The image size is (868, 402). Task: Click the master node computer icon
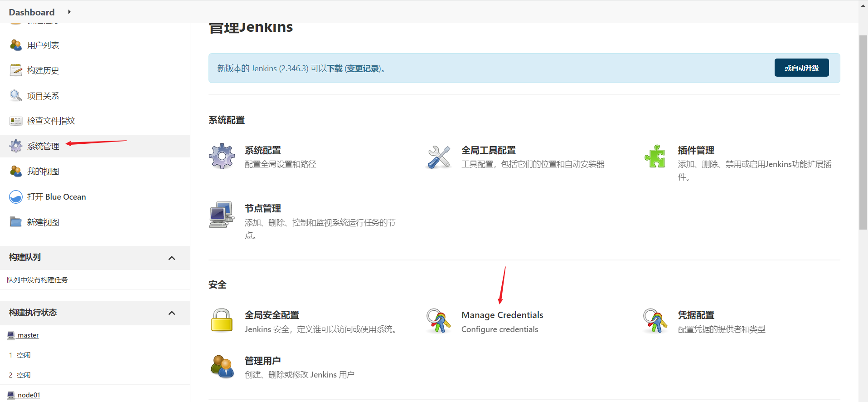pos(11,336)
